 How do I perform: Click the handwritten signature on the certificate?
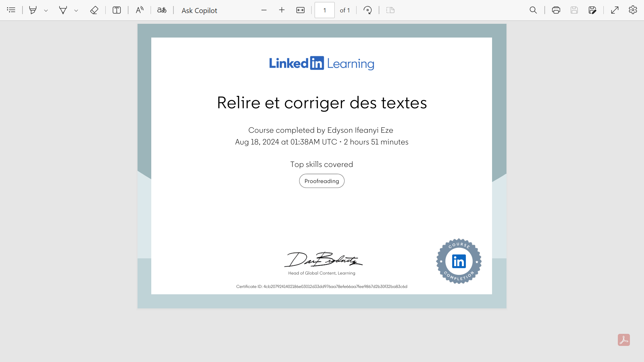pyautogui.click(x=323, y=259)
